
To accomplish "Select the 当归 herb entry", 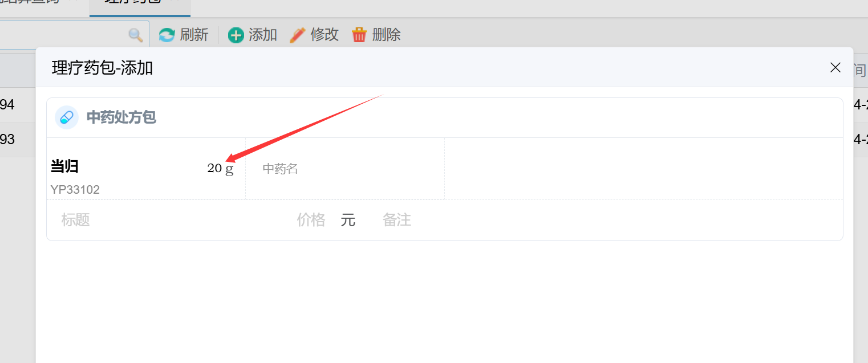I will (64, 166).
